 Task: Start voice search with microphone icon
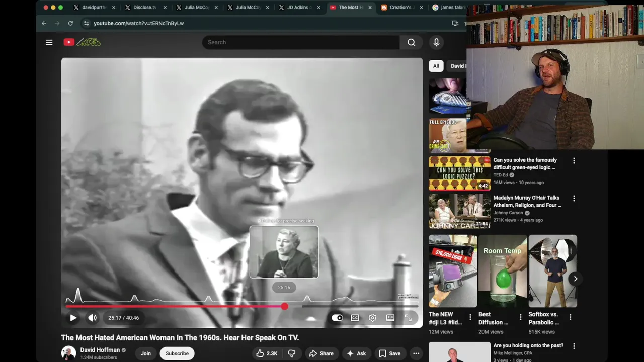(436, 42)
